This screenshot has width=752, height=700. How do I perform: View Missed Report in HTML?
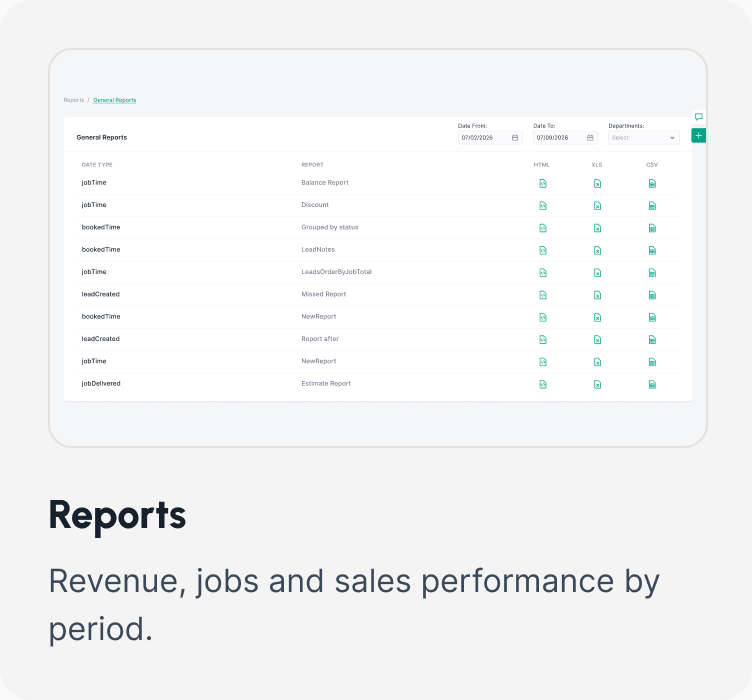pyautogui.click(x=543, y=295)
